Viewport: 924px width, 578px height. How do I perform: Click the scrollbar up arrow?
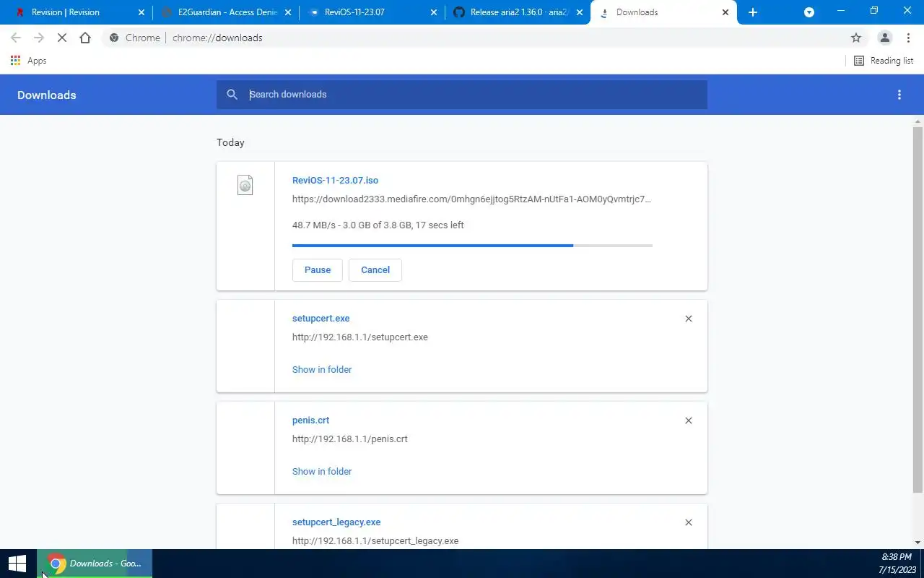click(x=918, y=120)
